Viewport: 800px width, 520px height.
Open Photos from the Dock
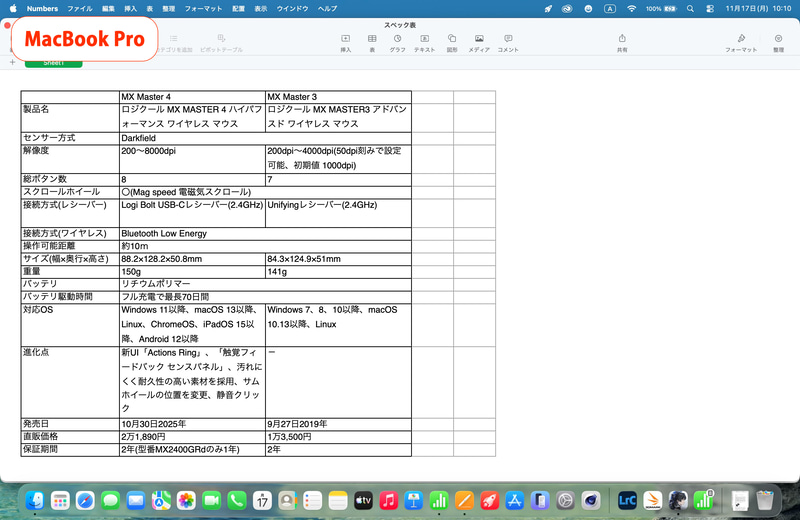pyautogui.click(x=186, y=501)
